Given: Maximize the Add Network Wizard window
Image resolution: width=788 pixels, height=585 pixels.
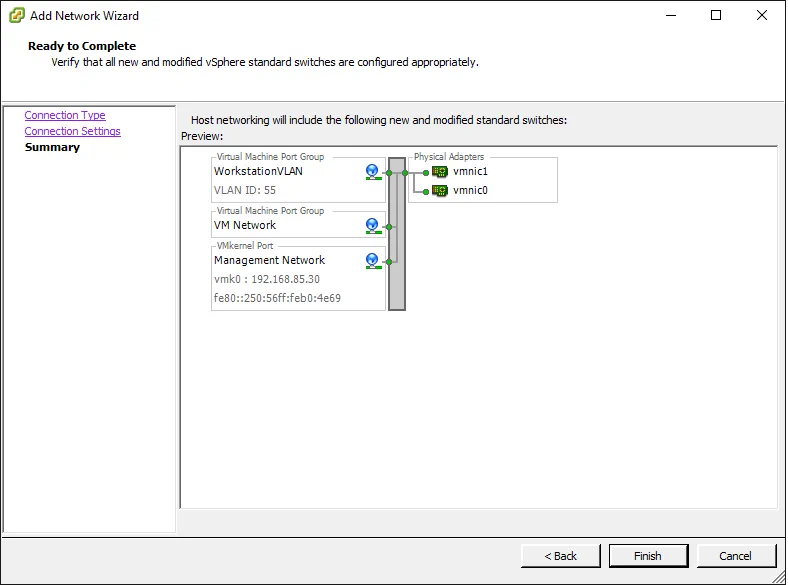Looking at the screenshot, I should [716, 16].
